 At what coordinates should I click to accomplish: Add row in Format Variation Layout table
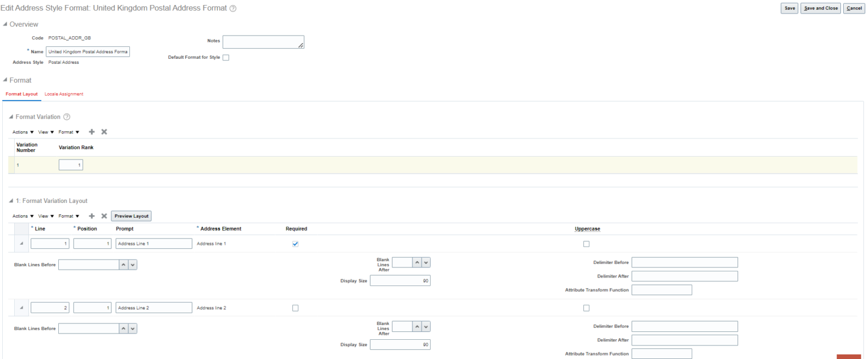coord(92,216)
